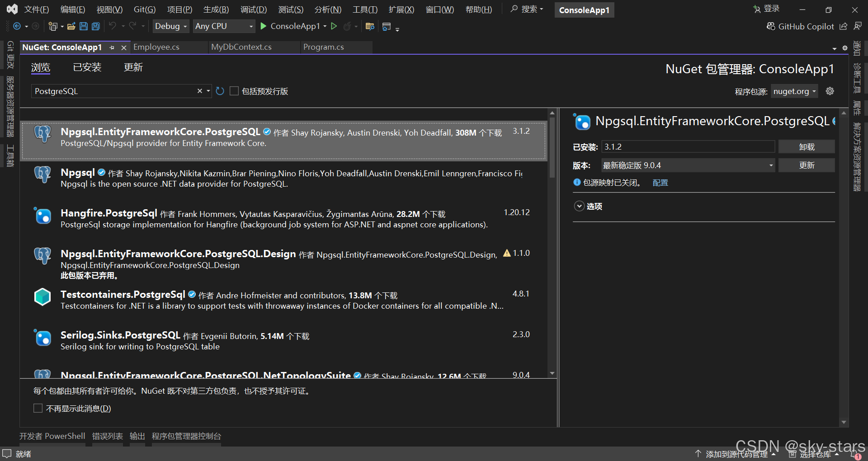Click the 登录 sign-in button
Image resolution: width=868 pixels, height=461 pixels.
click(x=766, y=9)
